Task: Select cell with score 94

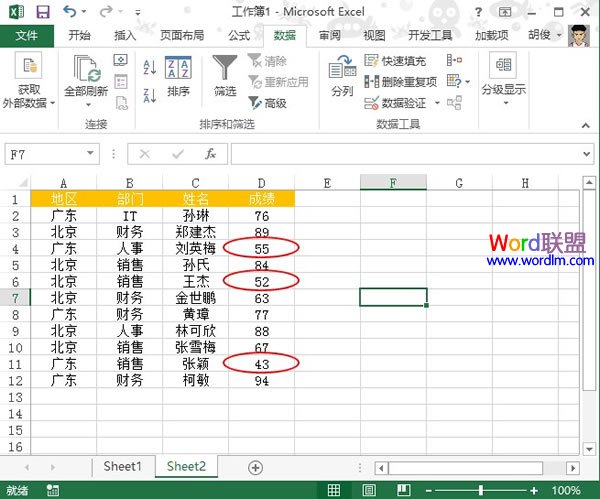Action: (261, 380)
